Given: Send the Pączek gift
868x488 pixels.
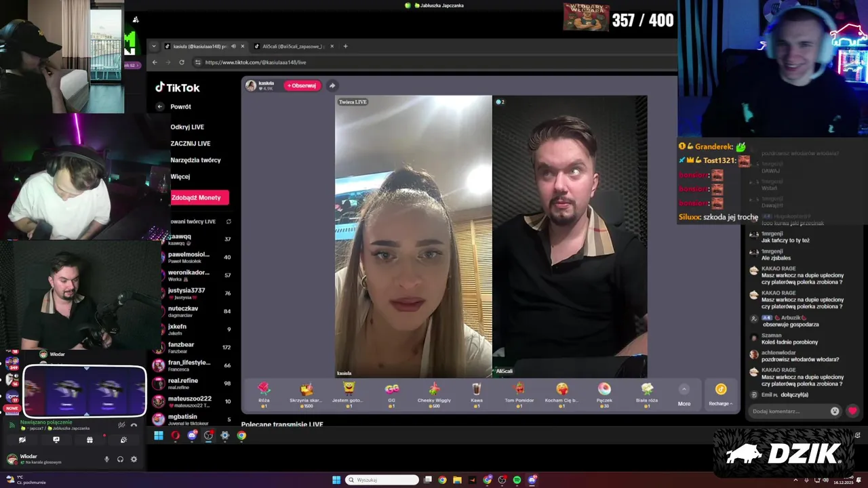Looking at the screenshot, I should [604, 393].
